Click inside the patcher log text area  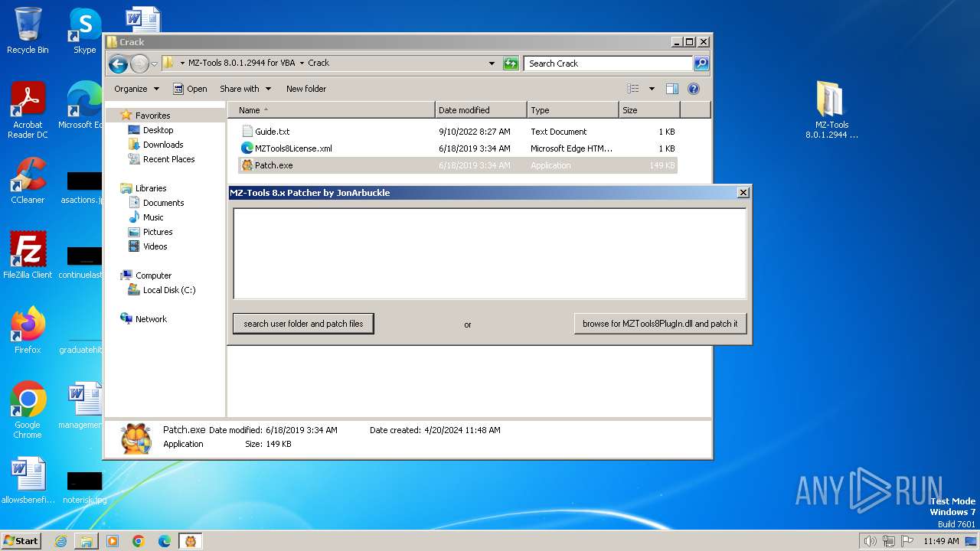(489, 253)
